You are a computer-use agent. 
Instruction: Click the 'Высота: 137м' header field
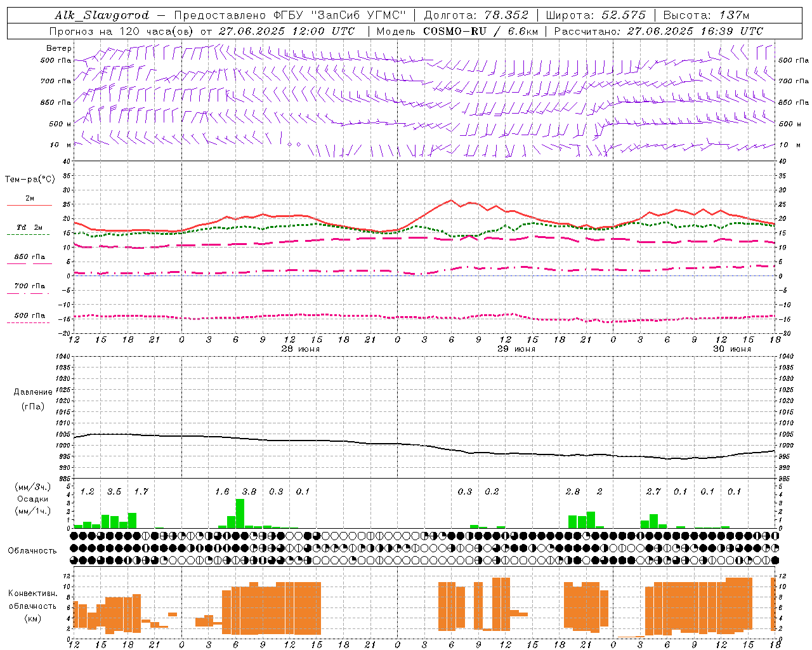706,15
